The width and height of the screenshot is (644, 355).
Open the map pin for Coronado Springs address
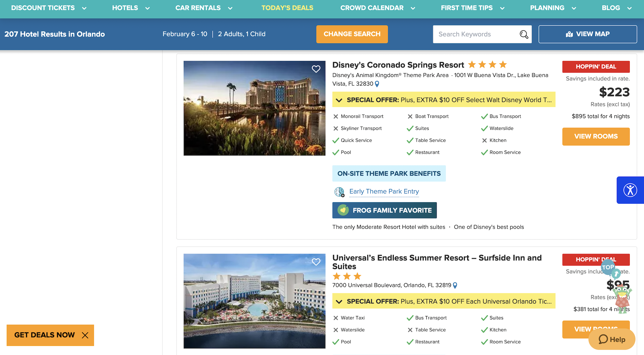click(x=377, y=84)
